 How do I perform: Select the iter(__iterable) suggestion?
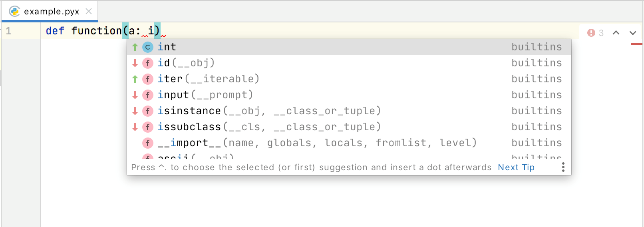(208, 79)
